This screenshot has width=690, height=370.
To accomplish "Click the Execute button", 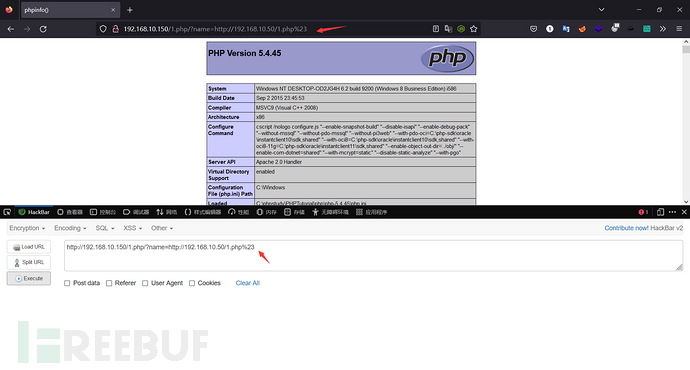I will tap(29, 278).
